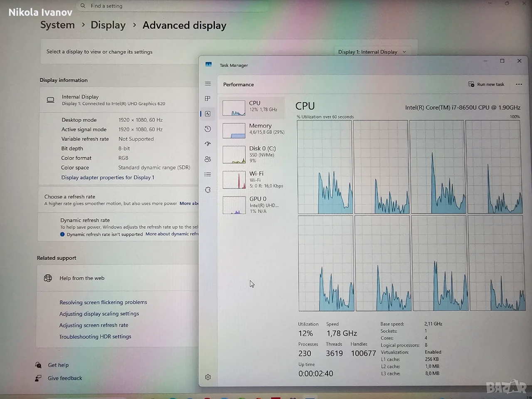Viewport: 532px width, 399px height.
Task: Click the Give feedback icon
Action: tap(38, 378)
